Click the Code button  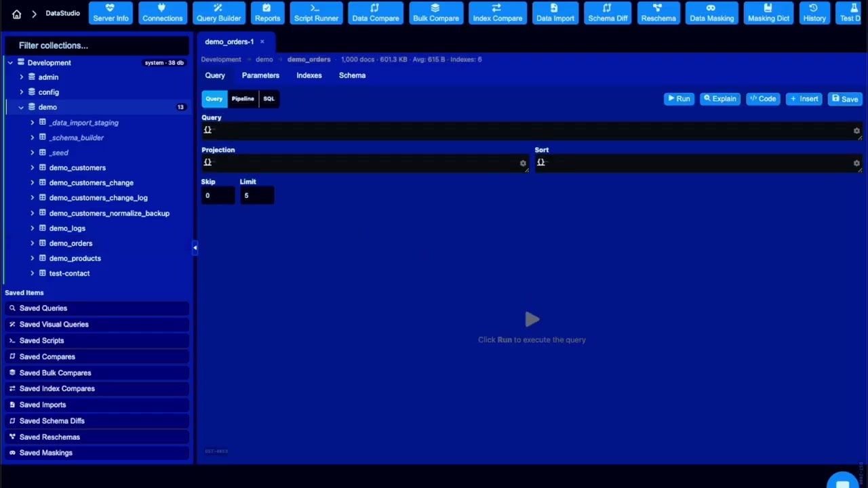click(763, 99)
